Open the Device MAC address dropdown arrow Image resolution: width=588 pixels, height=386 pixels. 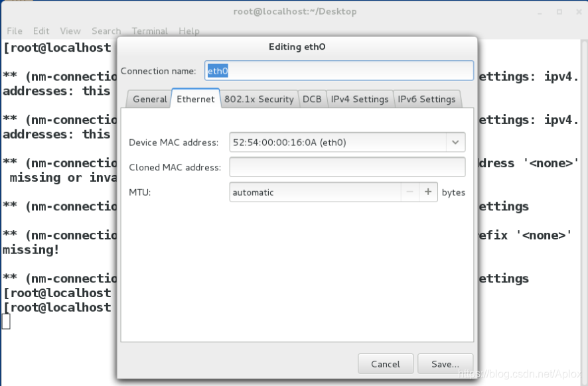[455, 143]
